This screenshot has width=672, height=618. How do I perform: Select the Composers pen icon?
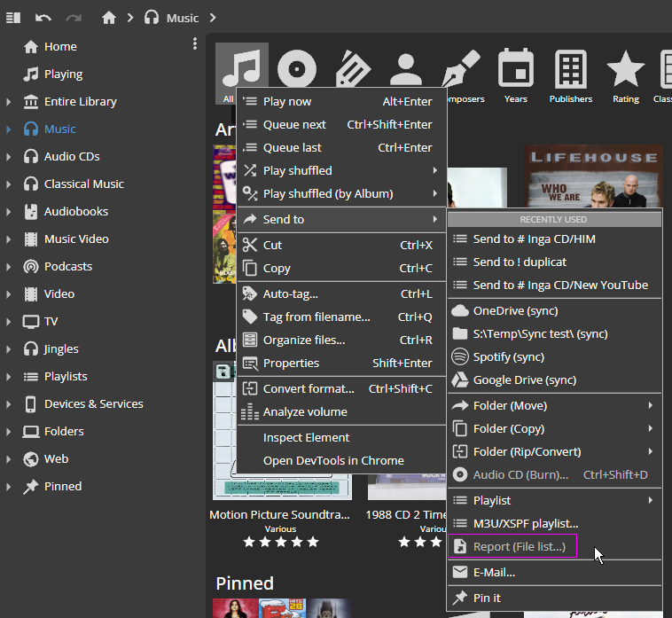point(460,69)
